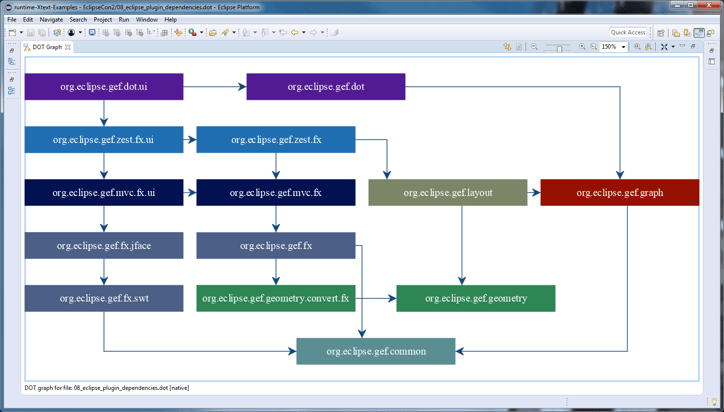Open the File menu

pos(12,20)
